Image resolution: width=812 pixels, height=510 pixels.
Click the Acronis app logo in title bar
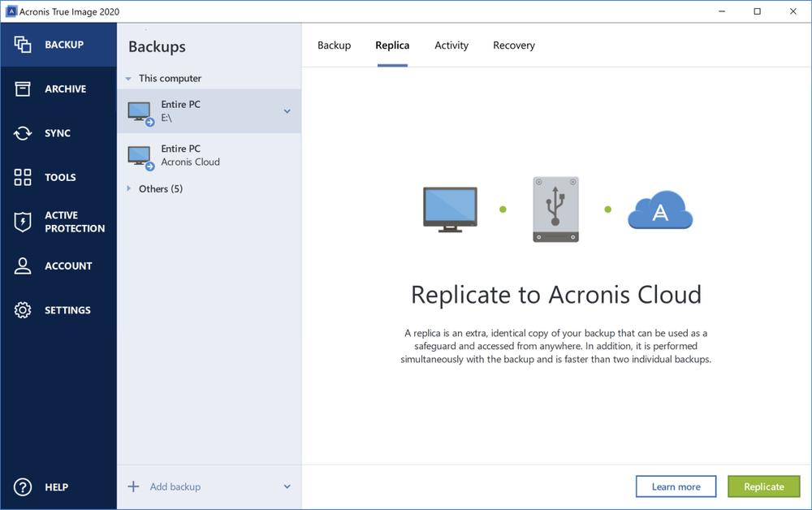pyautogui.click(x=11, y=11)
